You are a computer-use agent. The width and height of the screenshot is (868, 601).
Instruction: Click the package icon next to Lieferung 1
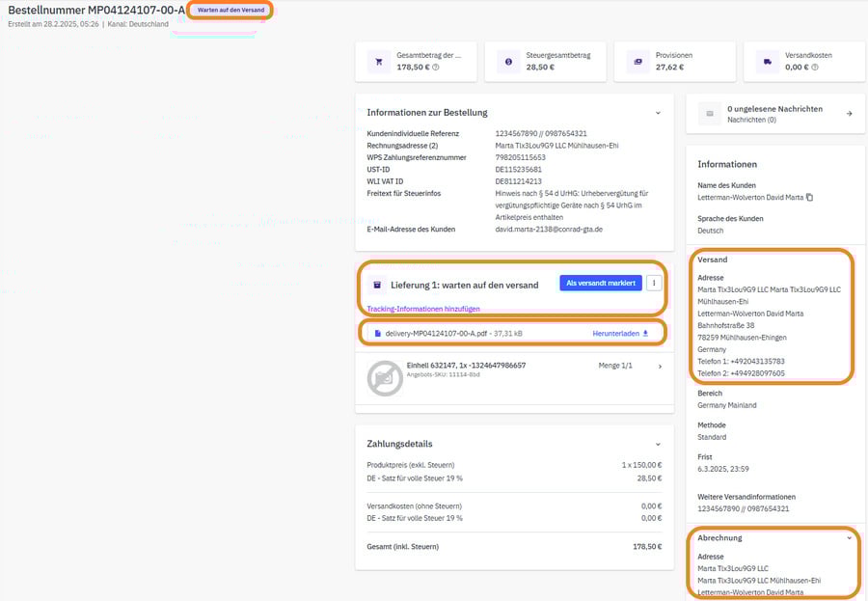point(377,285)
